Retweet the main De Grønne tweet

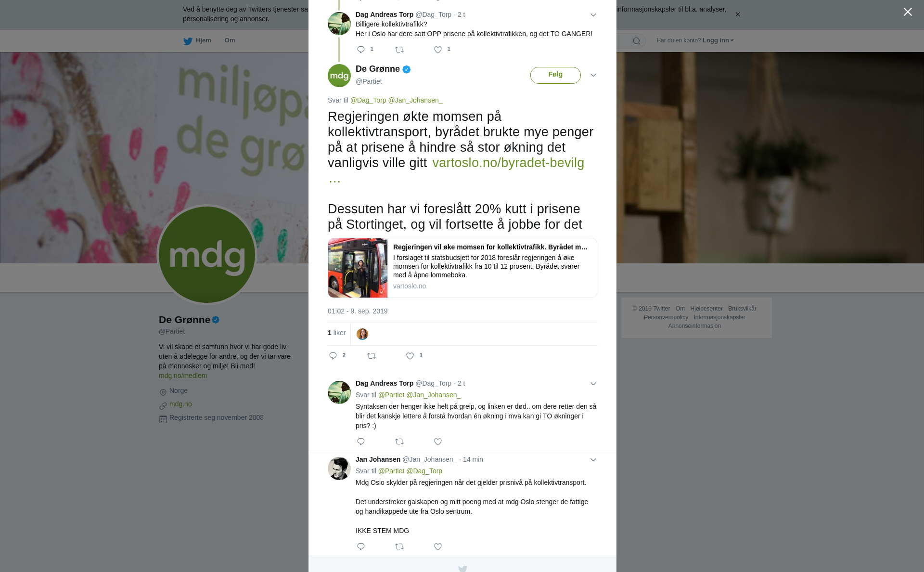[x=372, y=356]
